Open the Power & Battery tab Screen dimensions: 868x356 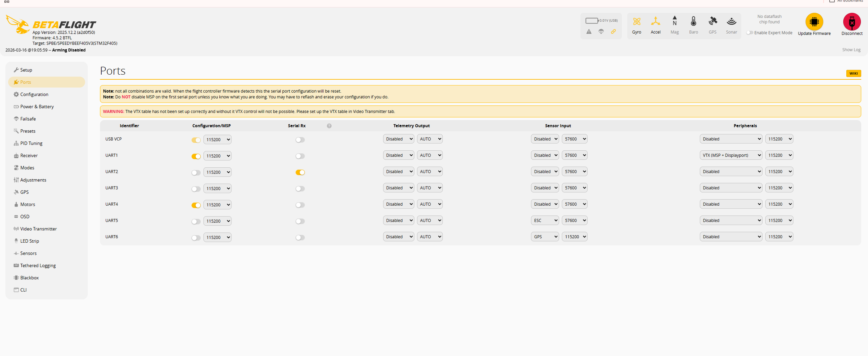coord(37,107)
